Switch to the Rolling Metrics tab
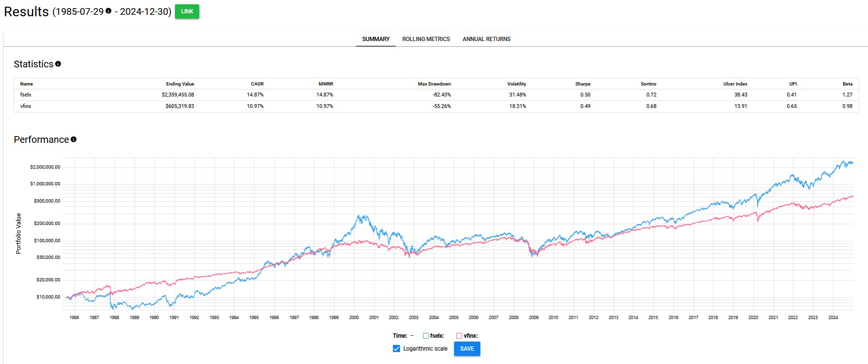This screenshot has height=364, width=868. click(426, 39)
